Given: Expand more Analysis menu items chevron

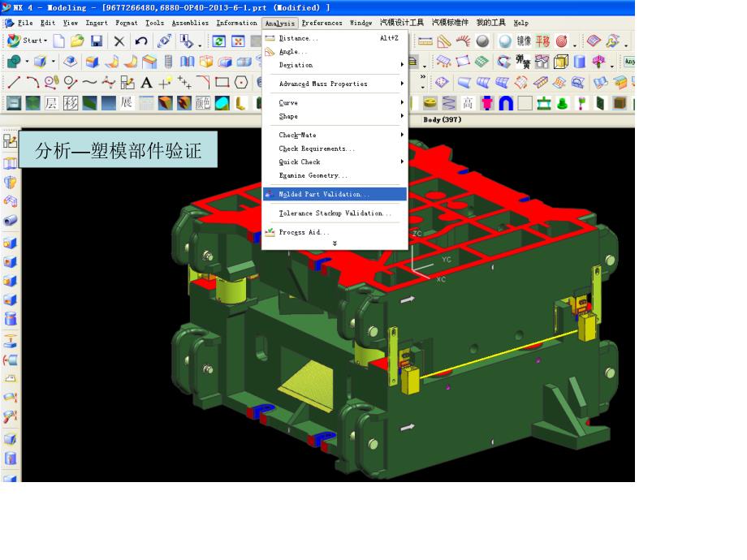Looking at the screenshot, I should (x=335, y=243).
